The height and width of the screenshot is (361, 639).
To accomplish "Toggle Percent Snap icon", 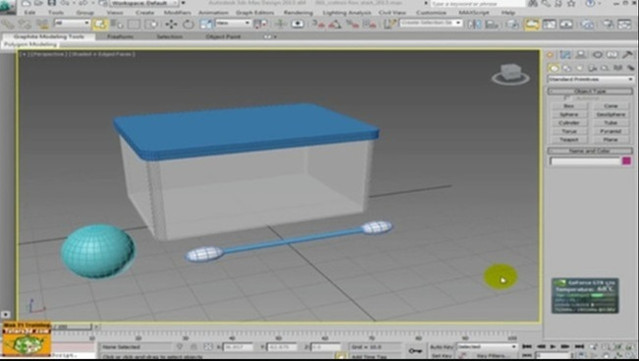I will point(352,24).
